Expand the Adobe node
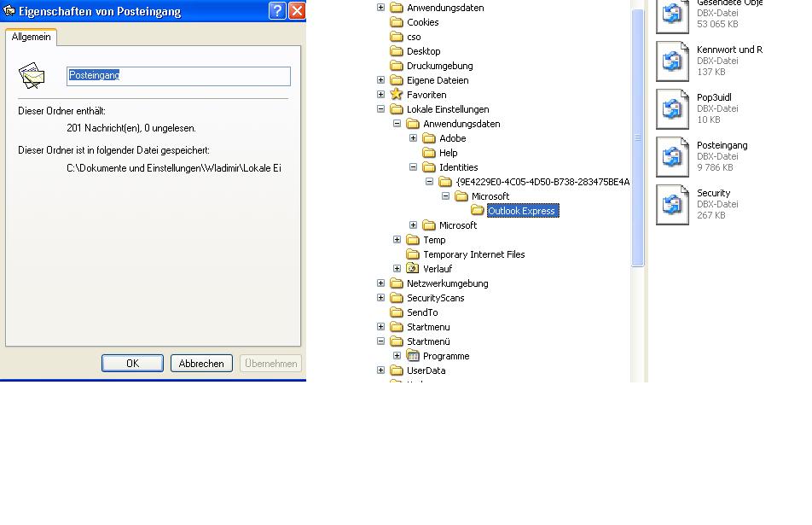The width and height of the screenshot is (812, 525). 413,137
